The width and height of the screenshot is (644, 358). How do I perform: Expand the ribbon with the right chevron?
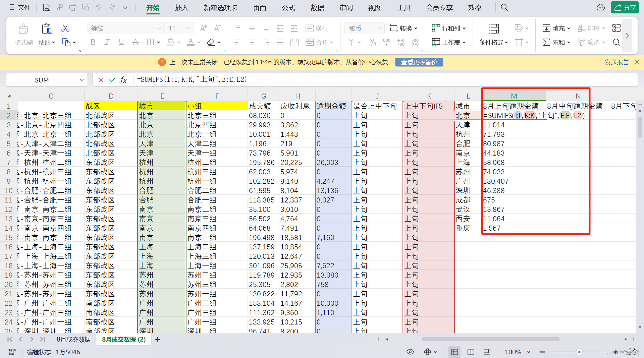pyautogui.click(x=627, y=36)
